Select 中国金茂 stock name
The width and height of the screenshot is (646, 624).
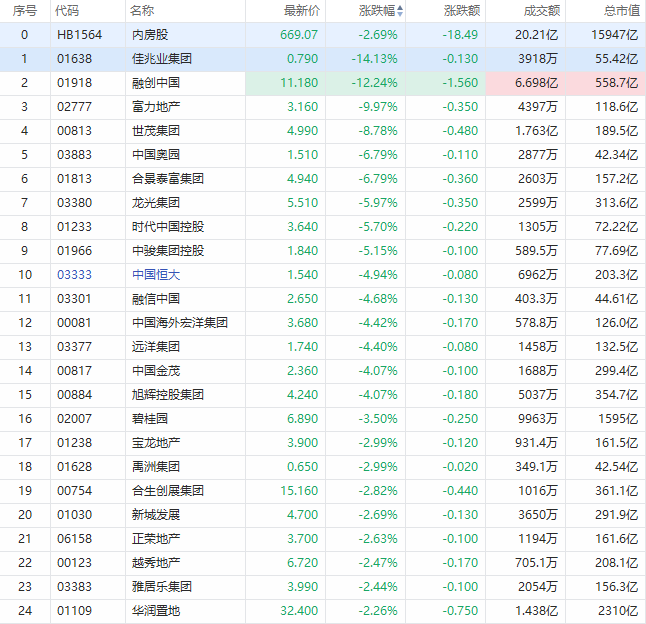(x=156, y=371)
